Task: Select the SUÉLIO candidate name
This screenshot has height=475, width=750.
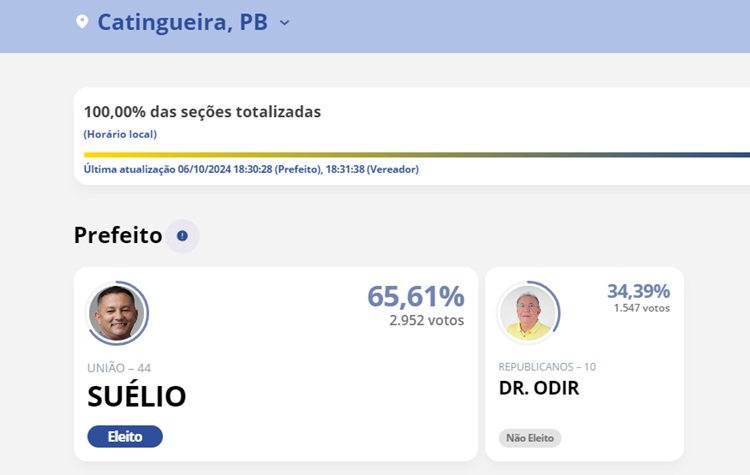Action: [x=137, y=396]
